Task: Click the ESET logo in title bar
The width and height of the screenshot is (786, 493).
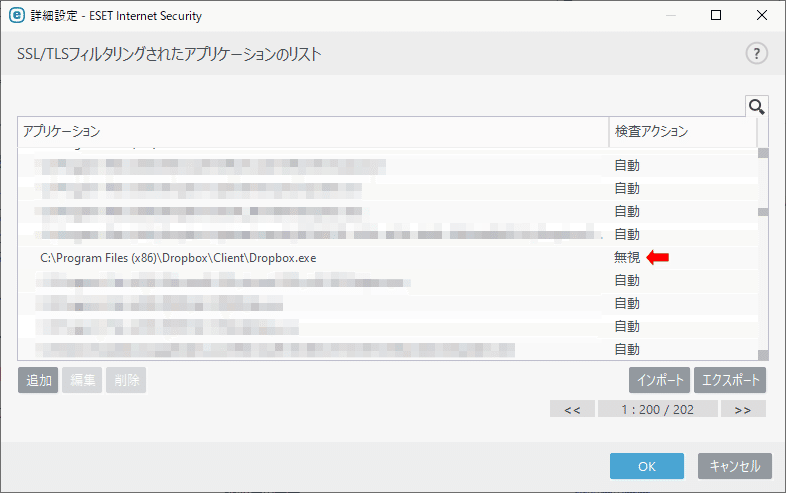Action: 17,15
